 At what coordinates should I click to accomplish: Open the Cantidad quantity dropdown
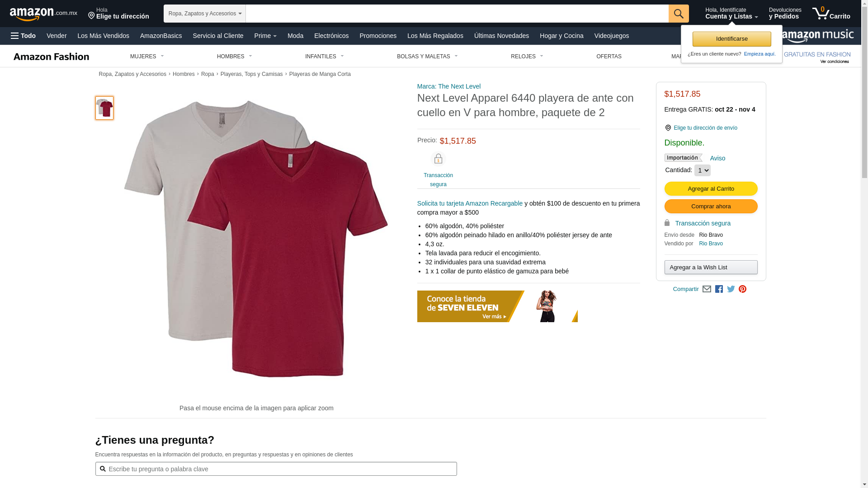[702, 170]
